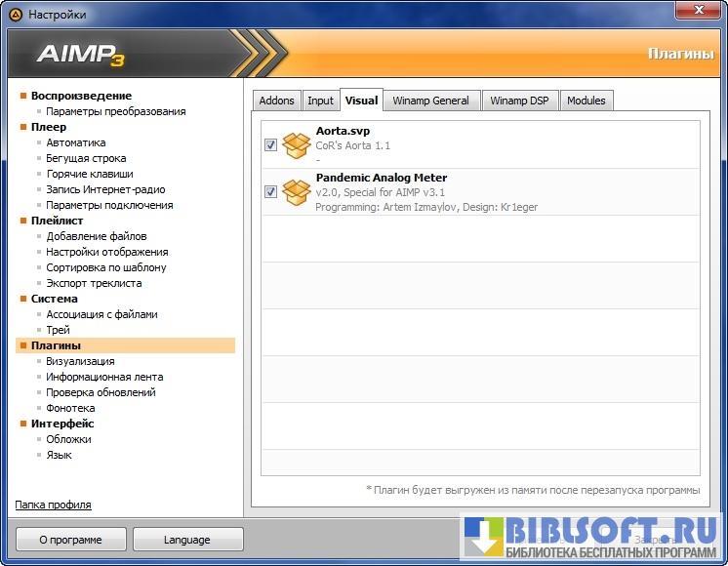Screen dimensions: 728x566
Task: Open the Визуализация settings page
Action: click(x=80, y=361)
